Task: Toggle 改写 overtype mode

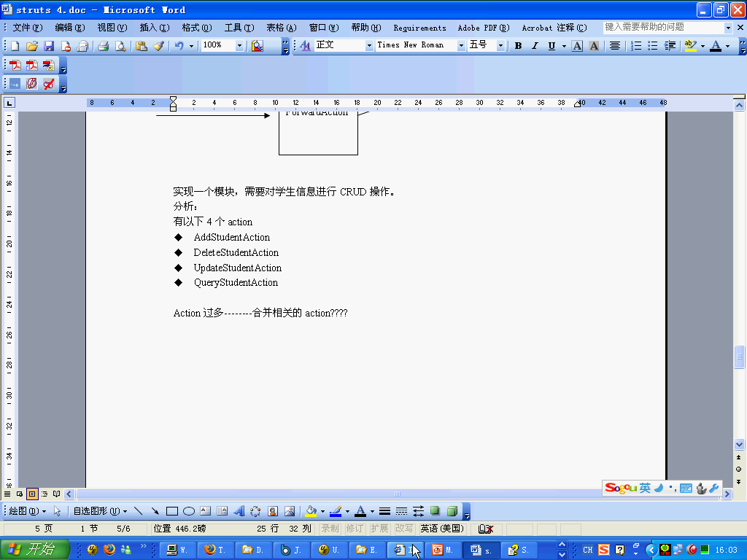Action: click(404, 529)
